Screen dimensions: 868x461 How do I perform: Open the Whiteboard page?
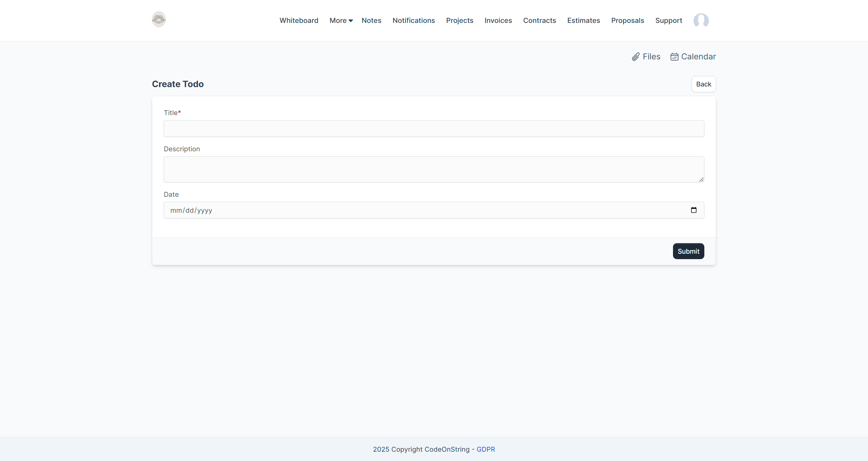tap(299, 20)
